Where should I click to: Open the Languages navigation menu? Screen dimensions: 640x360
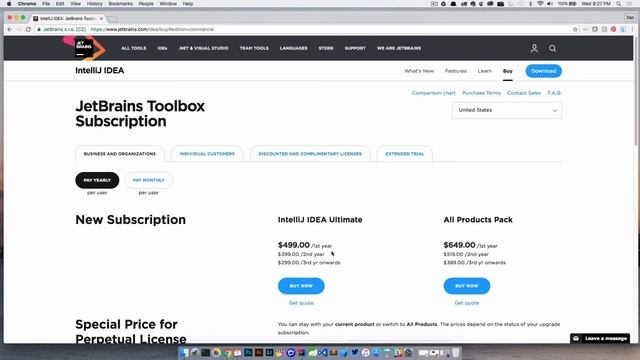[x=293, y=48]
